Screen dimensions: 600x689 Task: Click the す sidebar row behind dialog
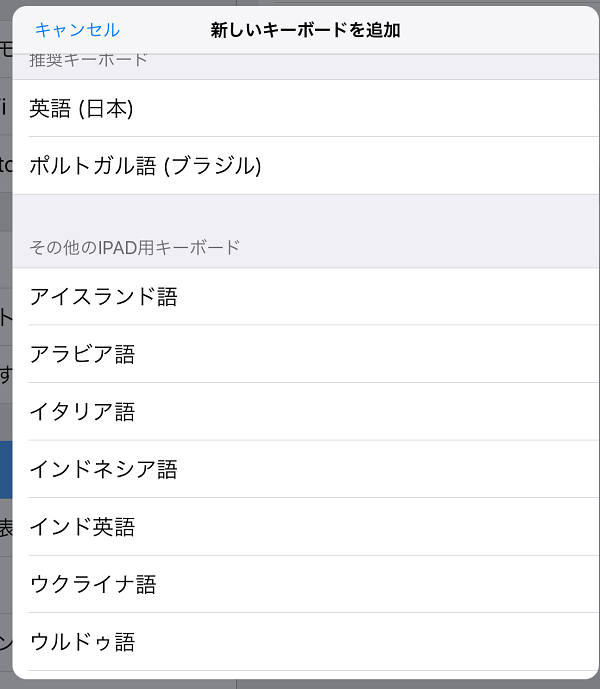[x=6, y=374]
